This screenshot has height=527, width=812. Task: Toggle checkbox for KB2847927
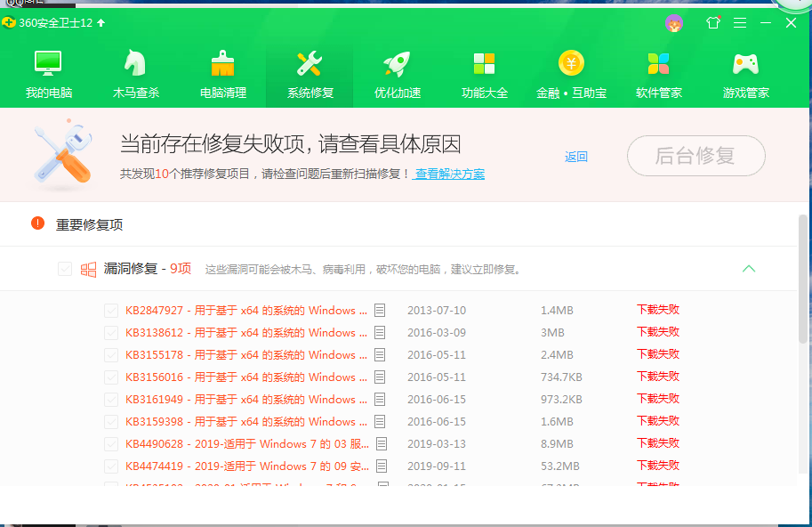(111, 311)
